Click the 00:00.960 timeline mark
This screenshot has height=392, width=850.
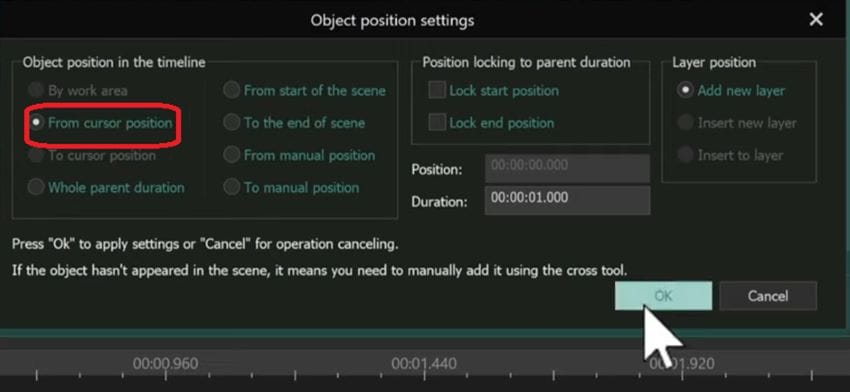click(x=165, y=363)
